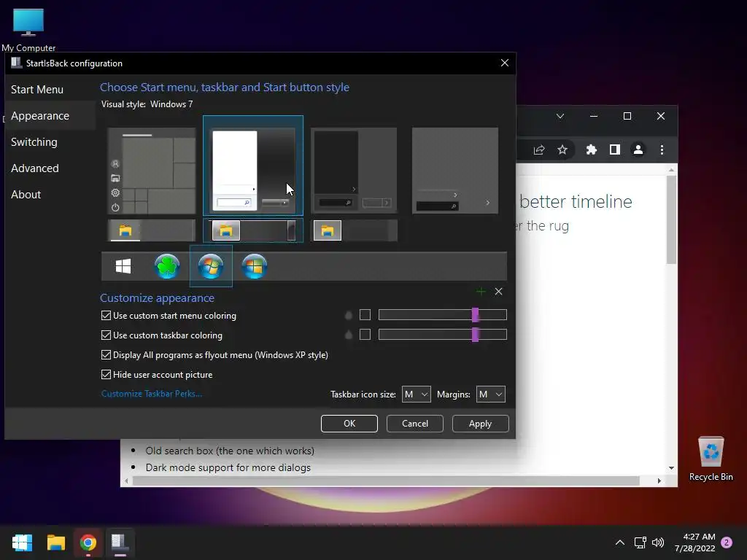Switch to Chrome on the taskbar

pyautogui.click(x=88, y=542)
